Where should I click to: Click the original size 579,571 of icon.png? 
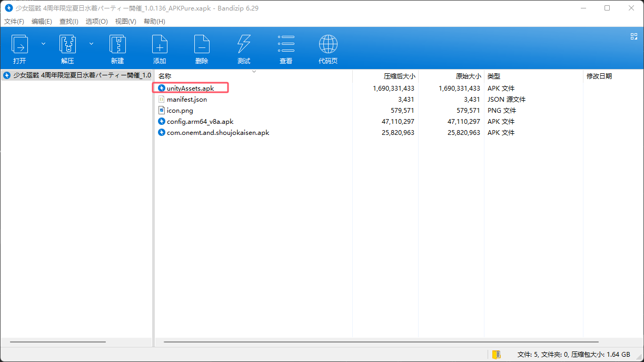click(x=468, y=110)
